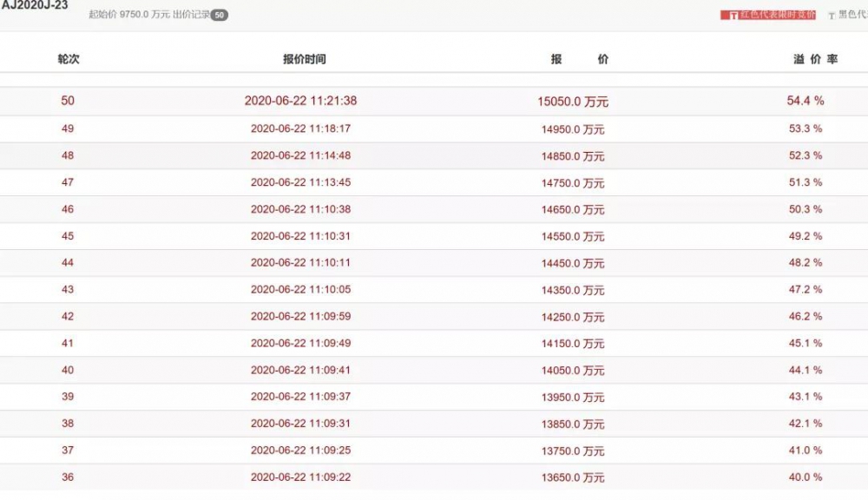Click the time 2020-06-22 11:09:41

click(x=300, y=370)
